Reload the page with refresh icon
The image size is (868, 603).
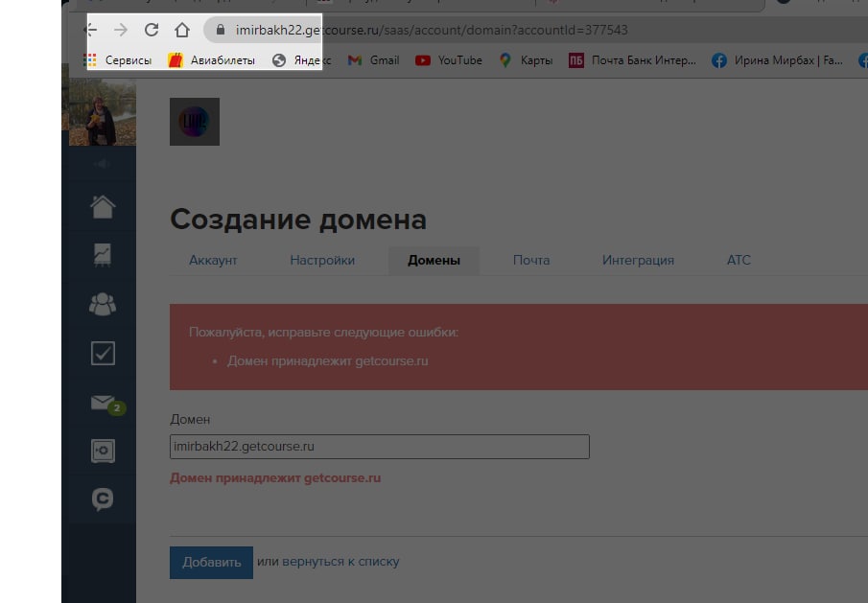pos(152,30)
